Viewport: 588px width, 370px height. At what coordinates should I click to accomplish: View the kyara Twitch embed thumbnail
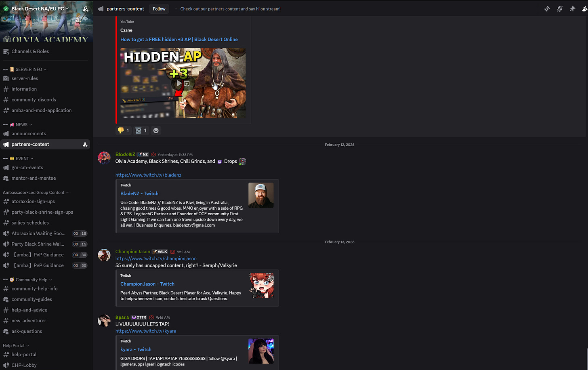261,351
